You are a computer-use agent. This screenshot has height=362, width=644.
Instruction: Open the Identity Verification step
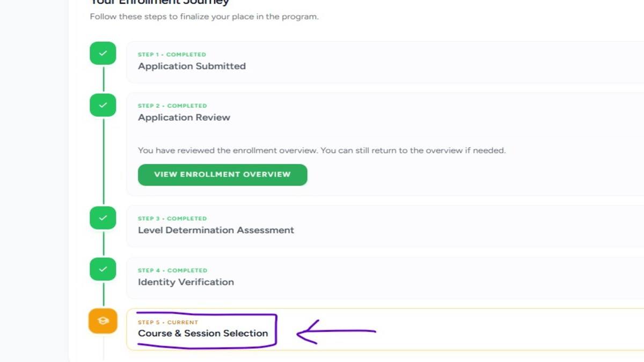186,282
